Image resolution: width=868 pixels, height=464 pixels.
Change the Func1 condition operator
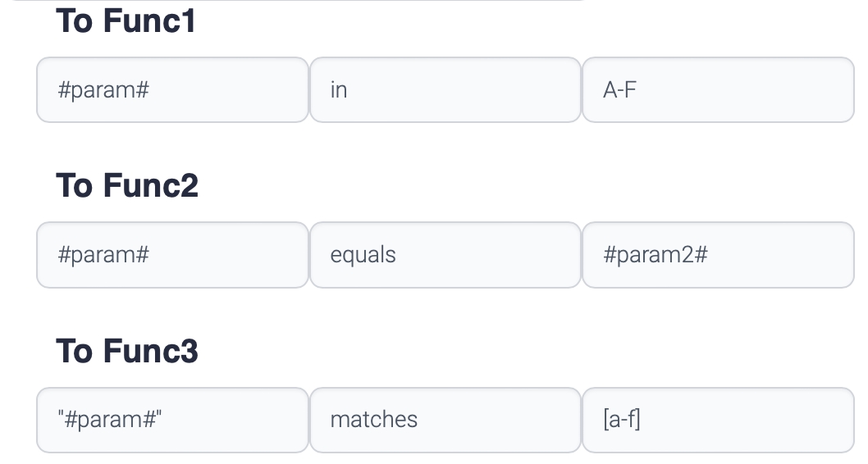click(x=445, y=90)
